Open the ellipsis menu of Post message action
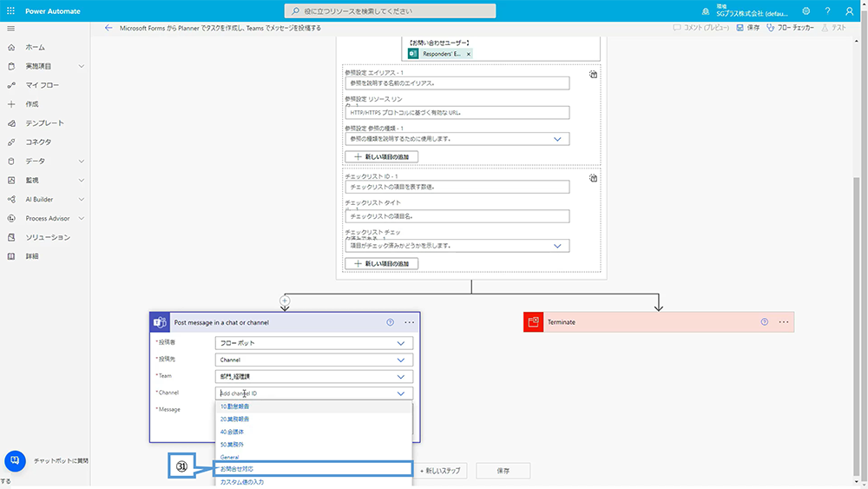 tap(409, 322)
